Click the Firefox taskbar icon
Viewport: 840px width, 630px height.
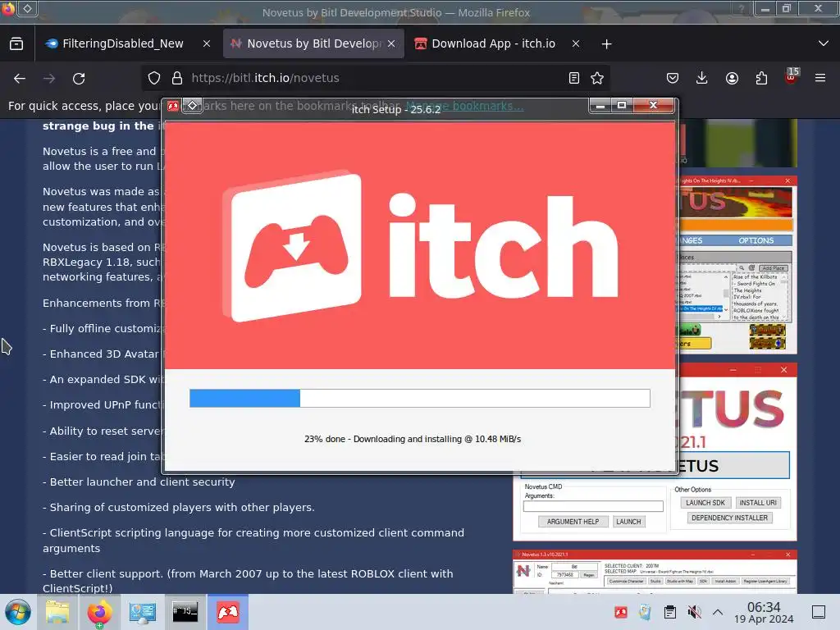tap(99, 612)
